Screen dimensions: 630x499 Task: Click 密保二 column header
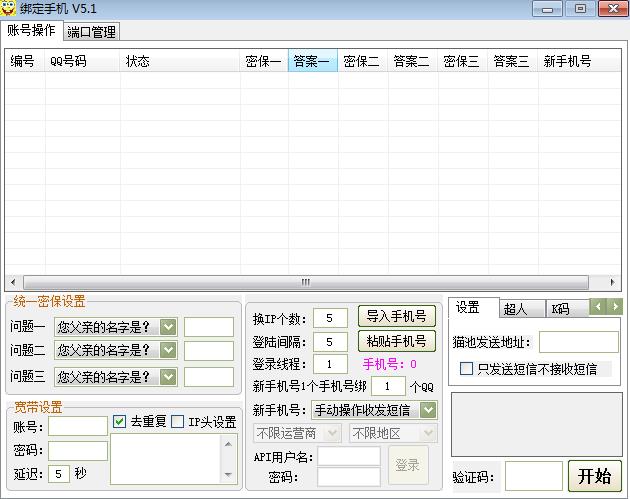363,61
